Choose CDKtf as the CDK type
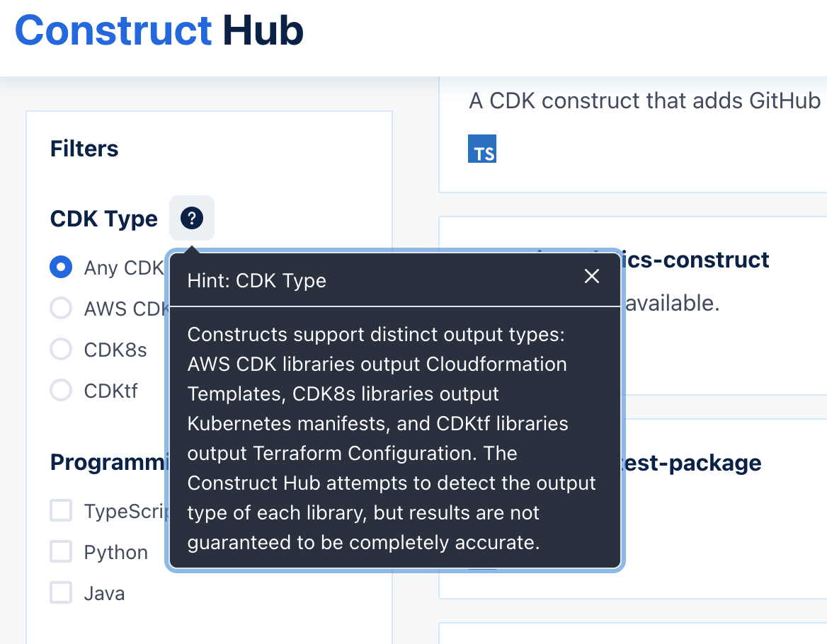827x644 pixels. (x=60, y=390)
